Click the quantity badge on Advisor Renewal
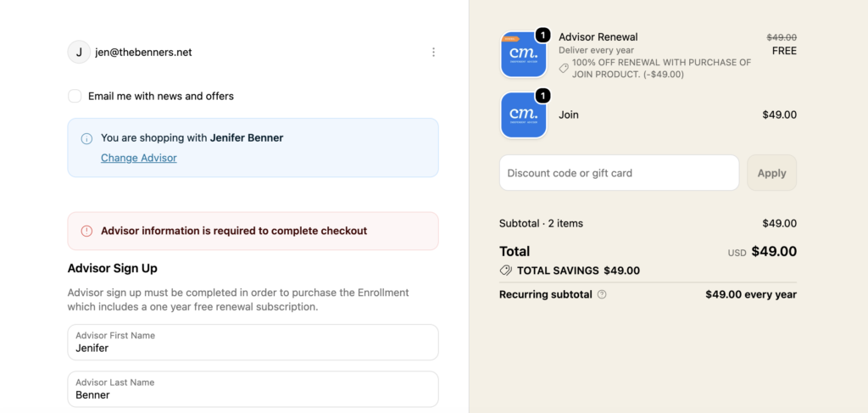The height and width of the screenshot is (413, 868). [x=543, y=35]
